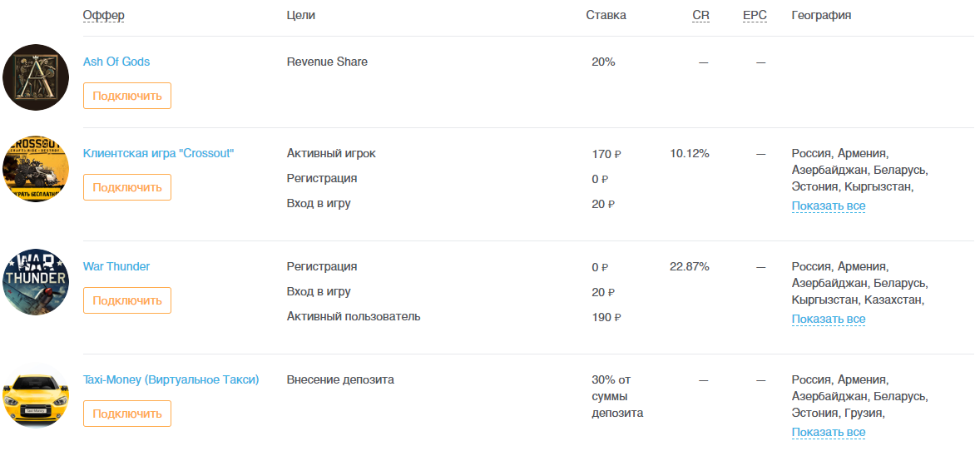Click the Ash Of Gods offer logo
980x456 pixels.
36,77
